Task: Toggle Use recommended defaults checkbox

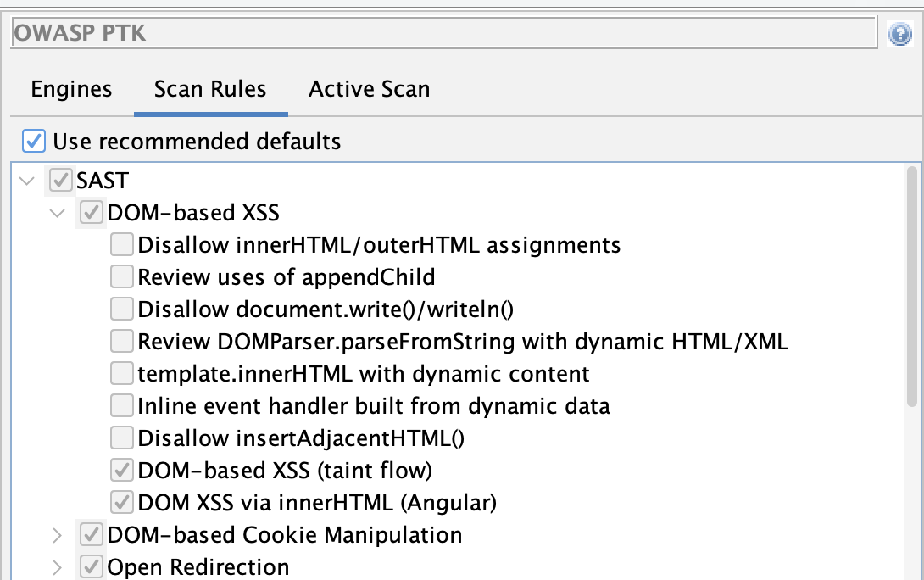Action: (34, 142)
